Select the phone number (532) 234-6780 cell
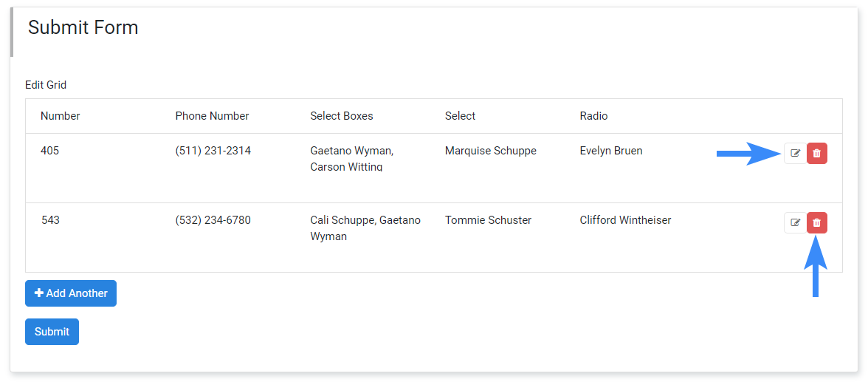 213,220
